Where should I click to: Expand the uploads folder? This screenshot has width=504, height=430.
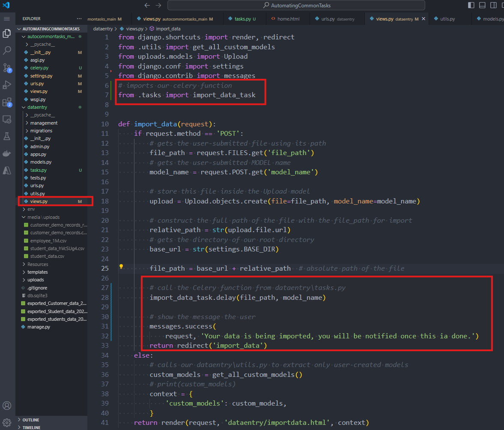[51, 280]
